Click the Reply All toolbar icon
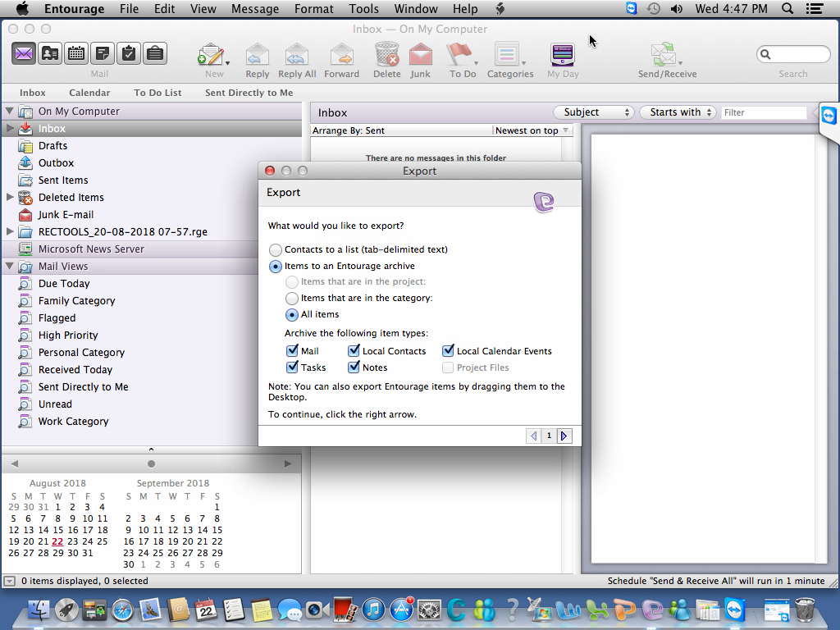The image size is (840, 630). 297,55
